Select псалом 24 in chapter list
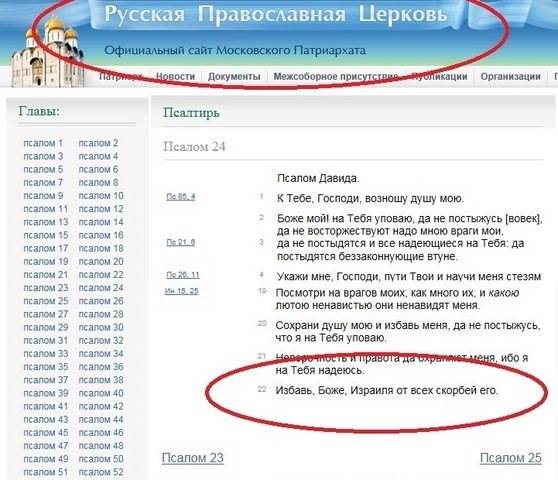Viewport: 558px width, 480px height. coord(101,288)
